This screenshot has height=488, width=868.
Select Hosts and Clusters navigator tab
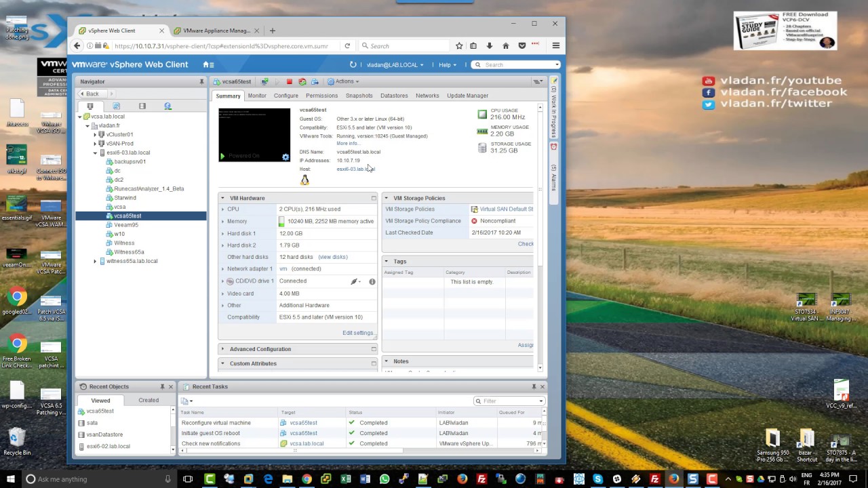coord(90,106)
